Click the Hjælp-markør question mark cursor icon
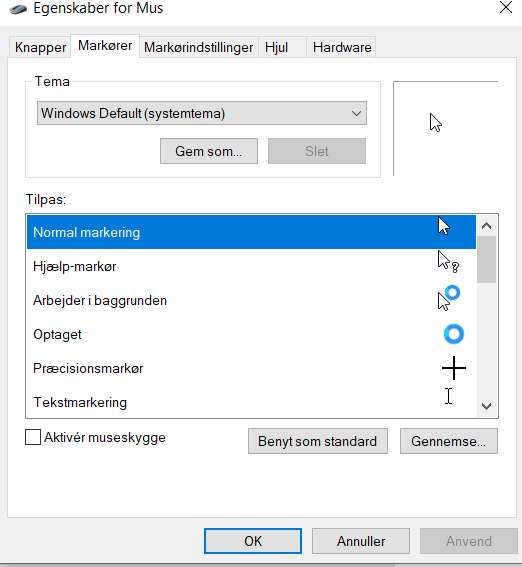The image size is (522, 567). (x=448, y=262)
